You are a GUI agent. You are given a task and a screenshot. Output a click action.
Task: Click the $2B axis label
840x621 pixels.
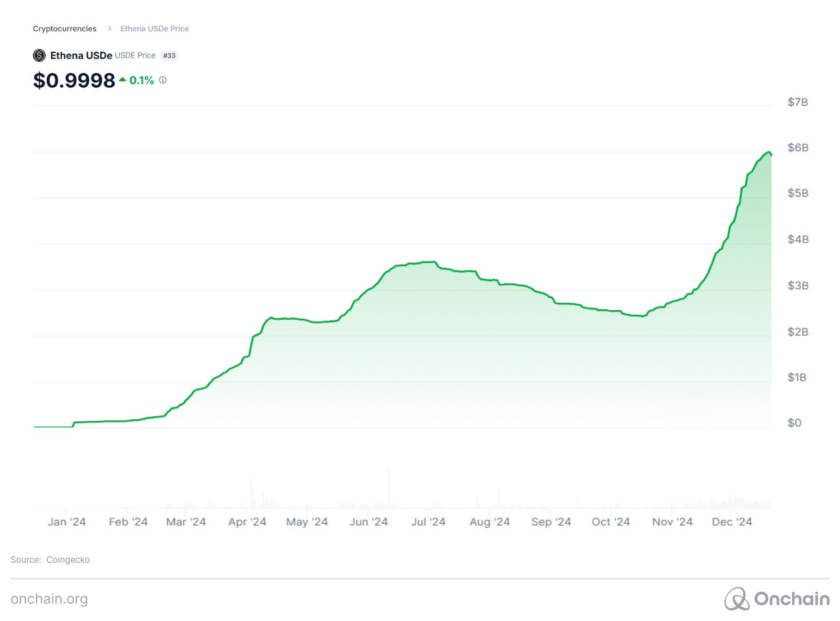798,332
